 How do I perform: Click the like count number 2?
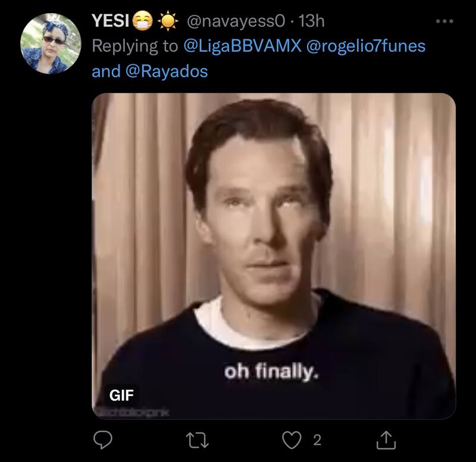click(x=317, y=440)
